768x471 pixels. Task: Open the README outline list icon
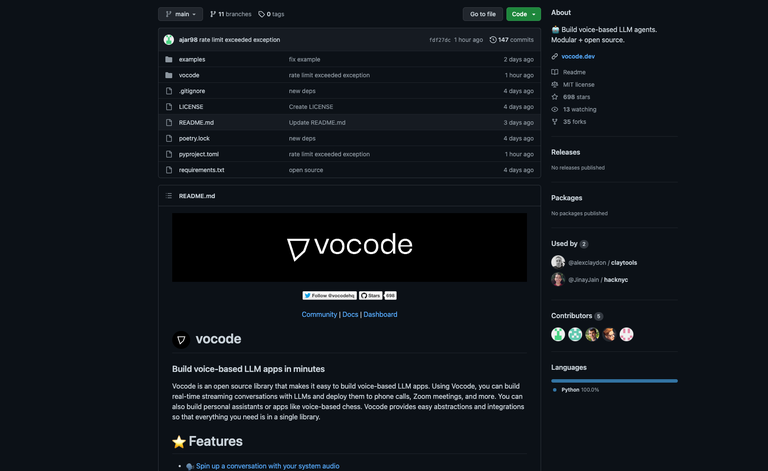169,196
